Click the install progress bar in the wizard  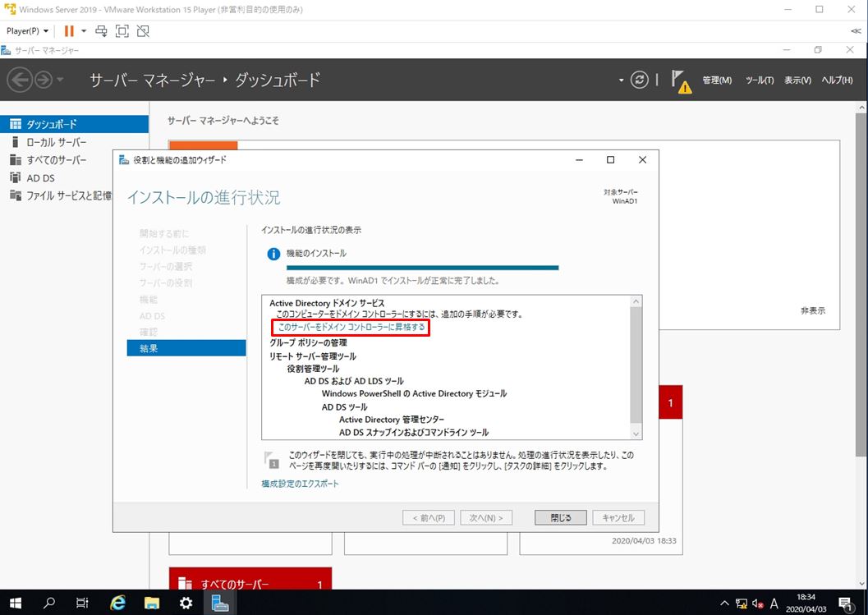pos(422,268)
